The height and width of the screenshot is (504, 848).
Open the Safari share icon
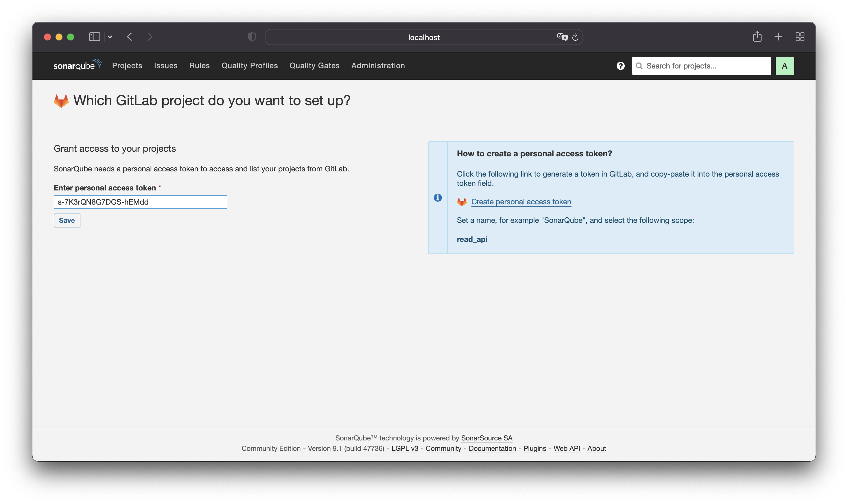[757, 36]
